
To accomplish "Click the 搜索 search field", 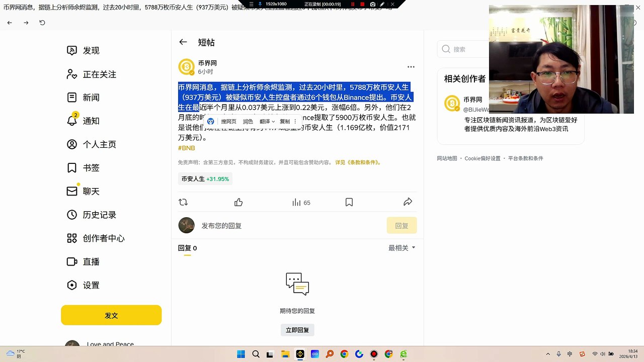I will [463, 49].
